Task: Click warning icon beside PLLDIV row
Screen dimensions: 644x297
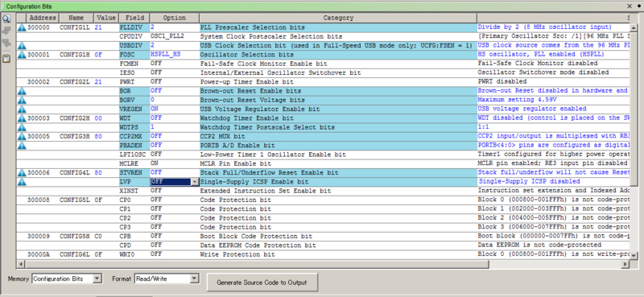Action: 22,27
